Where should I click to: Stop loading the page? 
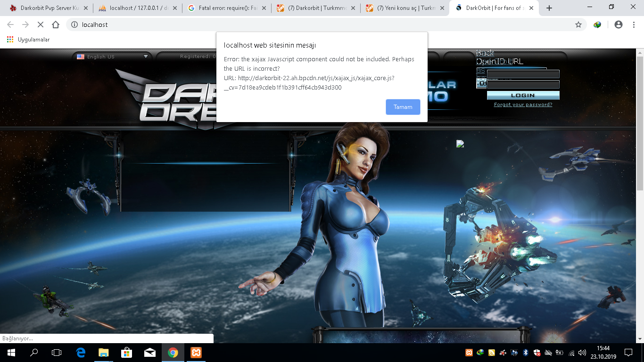(41, 25)
